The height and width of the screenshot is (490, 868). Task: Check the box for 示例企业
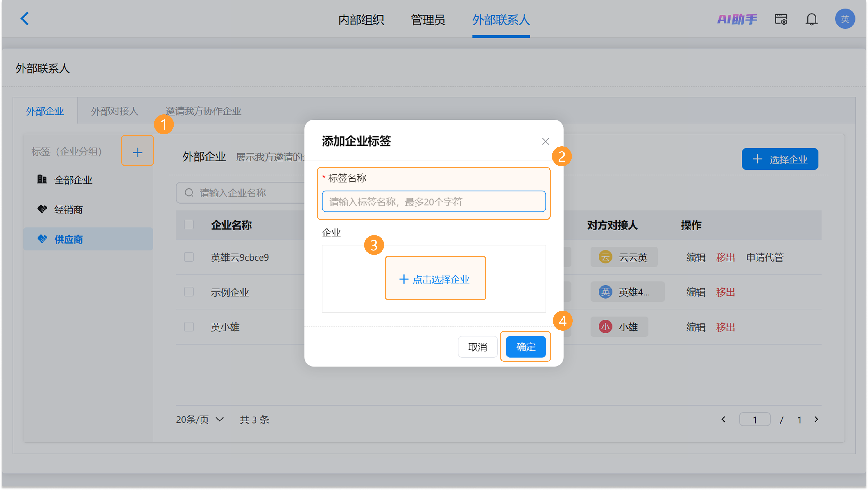click(x=189, y=292)
